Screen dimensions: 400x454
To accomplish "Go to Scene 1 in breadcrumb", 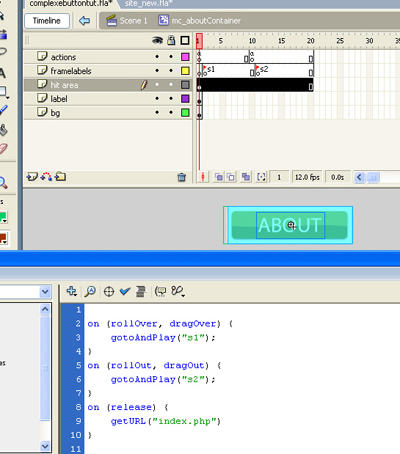I will coord(127,21).
